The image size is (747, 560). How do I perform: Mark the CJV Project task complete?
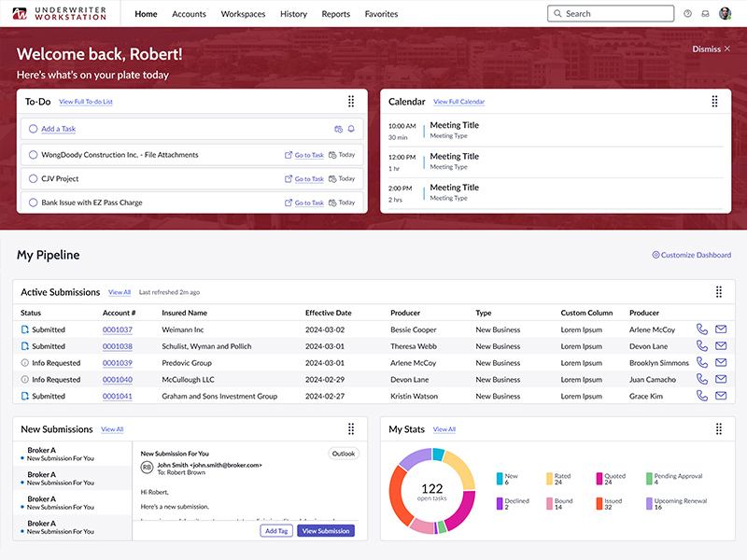34,178
